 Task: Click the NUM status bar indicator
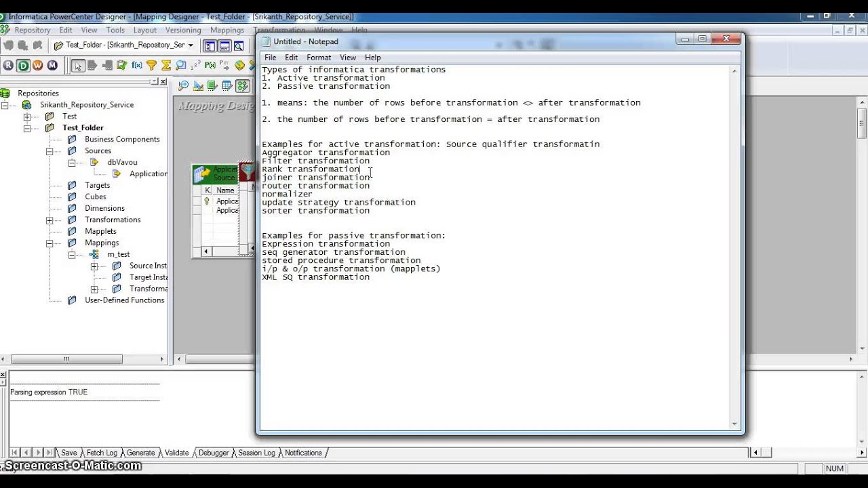click(x=835, y=468)
